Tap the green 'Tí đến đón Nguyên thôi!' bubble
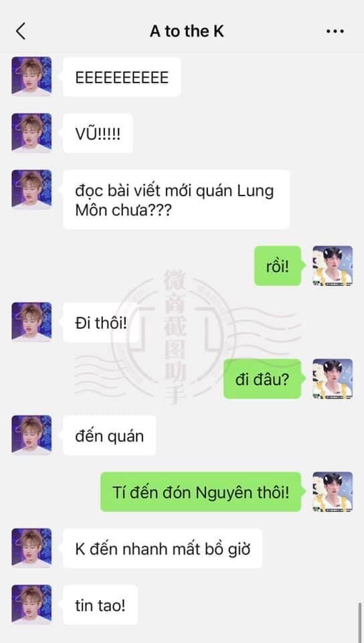The width and height of the screenshot is (364, 643). [201, 492]
